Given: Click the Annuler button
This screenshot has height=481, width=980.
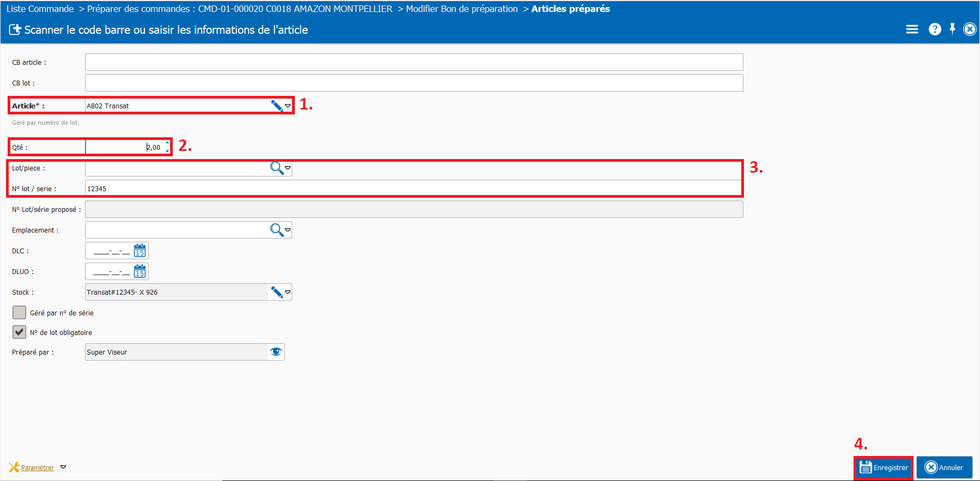Looking at the screenshot, I should pyautogui.click(x=945, y=467).
